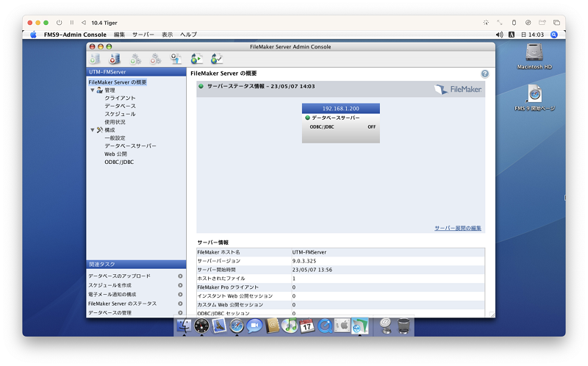Click the arrow beside FileMaker Server のステータス

click(x=180, y=304)
